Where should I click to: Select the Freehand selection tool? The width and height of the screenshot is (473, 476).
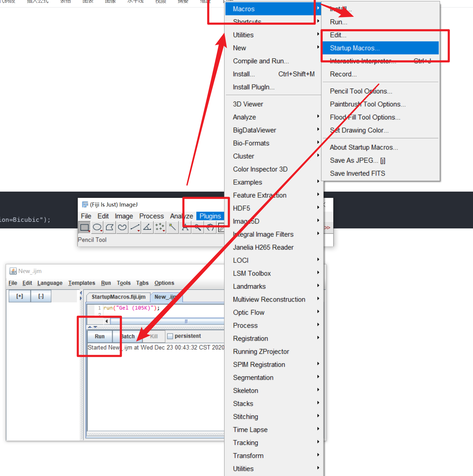(x=122, y=228)
